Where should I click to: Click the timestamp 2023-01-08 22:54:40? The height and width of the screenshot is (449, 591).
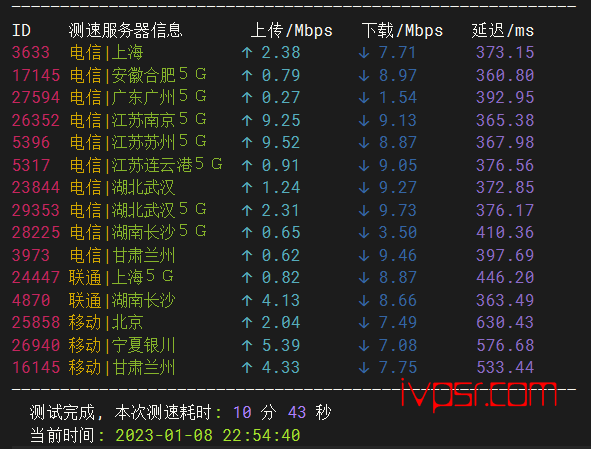tap(208, 435)
